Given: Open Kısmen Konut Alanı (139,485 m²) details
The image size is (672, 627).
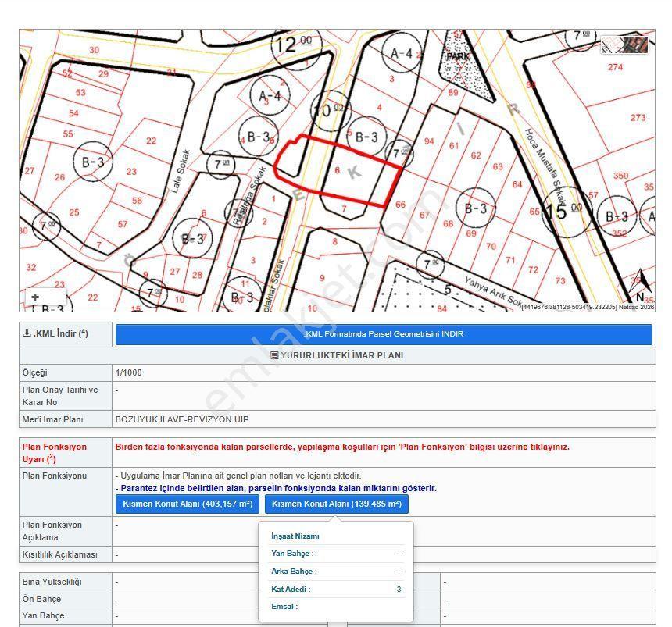Looking at the screenshot, I should 337,504.
